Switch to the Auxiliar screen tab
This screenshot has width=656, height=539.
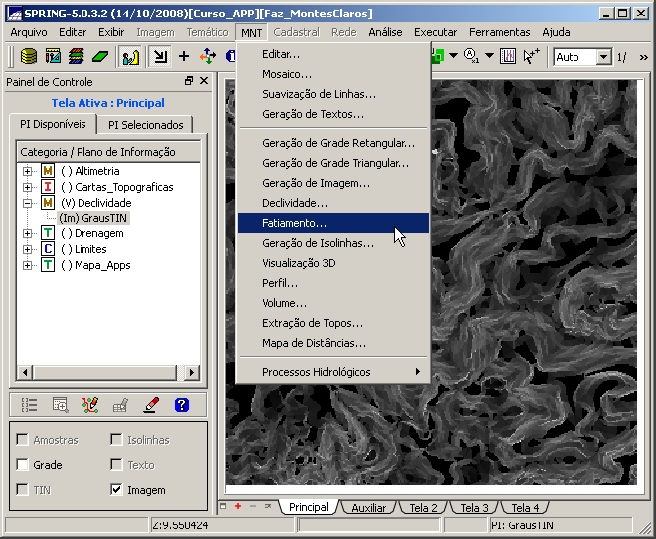click(x=368, y=508)
